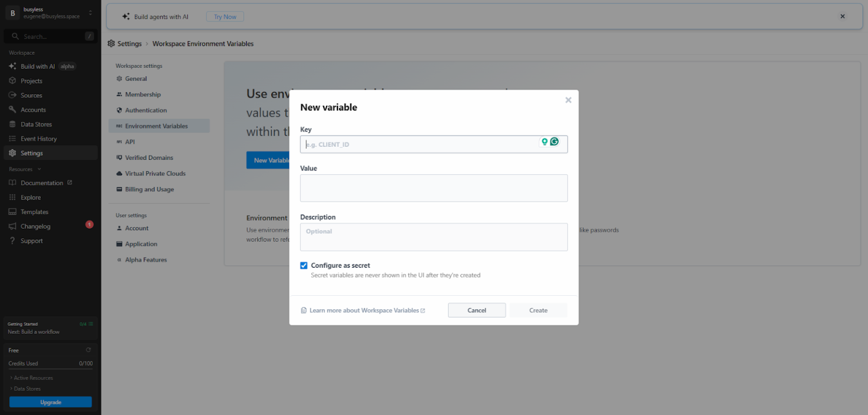Click the Alpha Features alpha icon
Viewport: 868px width, 415px height.
click(119, 260)
